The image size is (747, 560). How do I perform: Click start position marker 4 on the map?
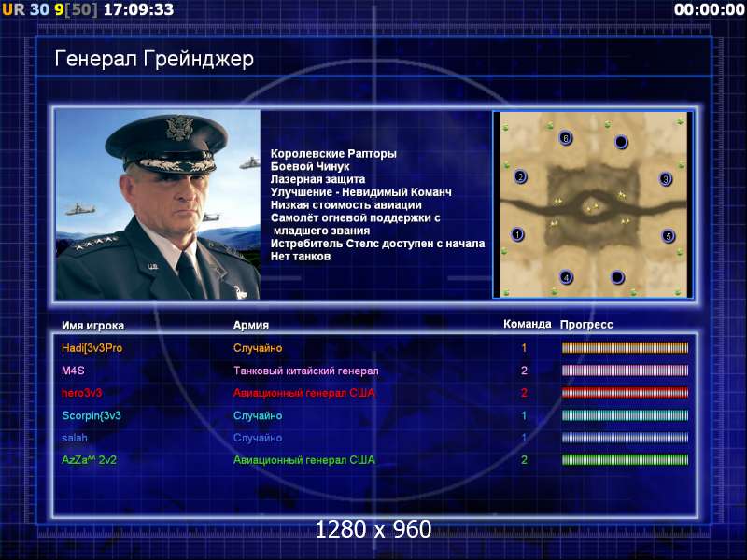[566, 276]
